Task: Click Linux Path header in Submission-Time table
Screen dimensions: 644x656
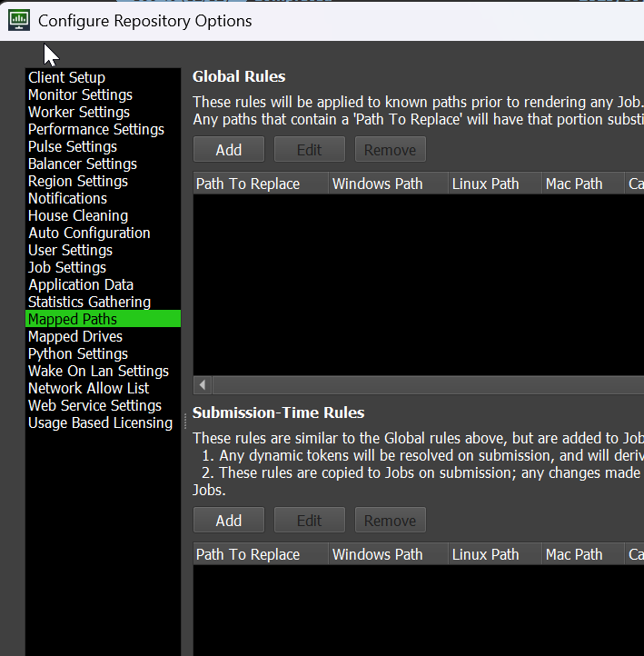Action: (x=486, y=554)
